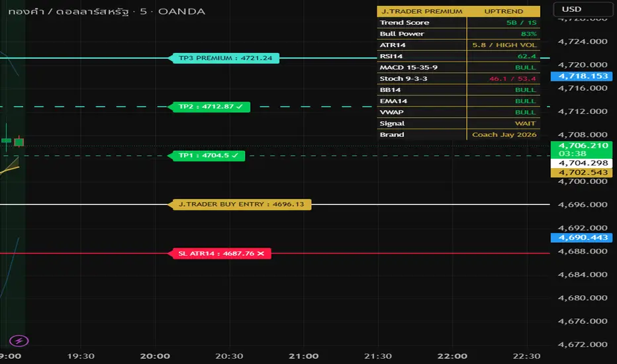
Task: Click the chart symbol title with OANDA
Action: tap(107, 11)
